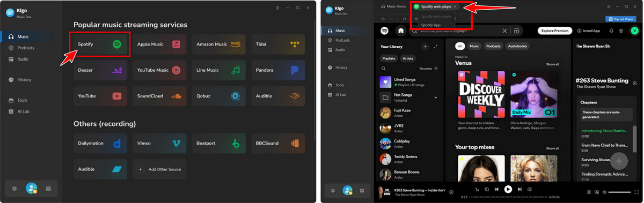Choose the Dailymotion recording source

click(100, 144)
